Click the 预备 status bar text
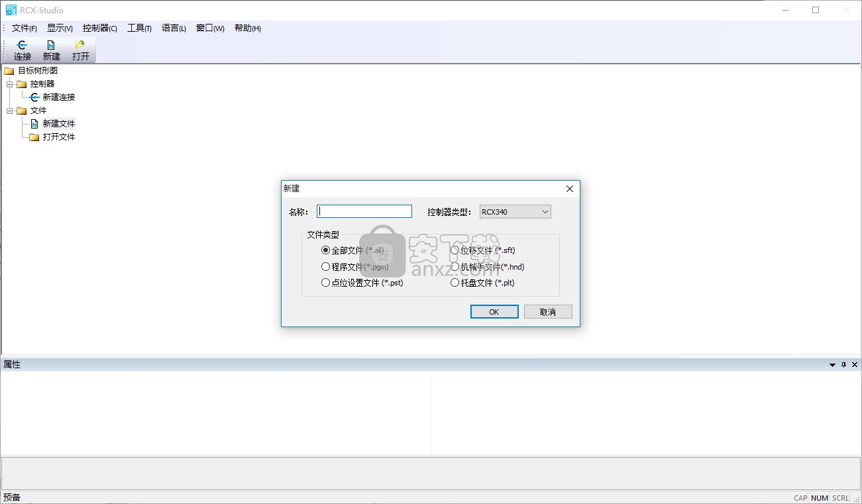862x504 pixels. [x=12, y=498]
